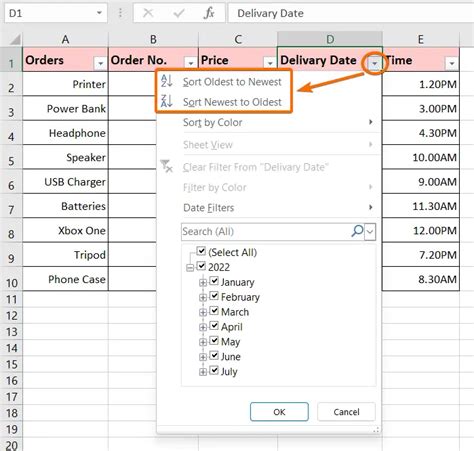Screen dimensions: 474x451
Task: Open the Price column filter dropdown
Action: point(269,63)
